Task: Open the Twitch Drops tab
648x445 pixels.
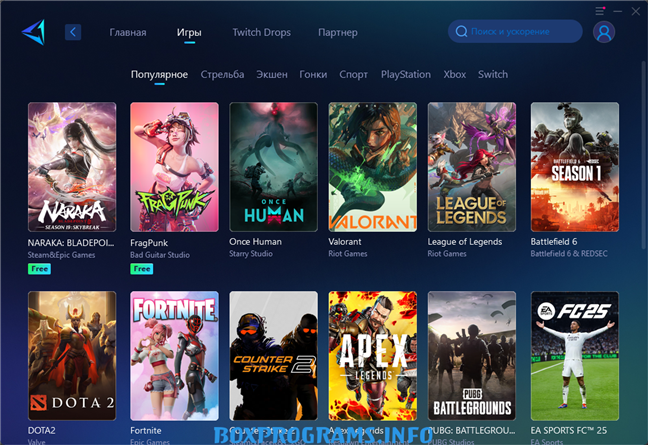Action: click(x=261, y=32)
